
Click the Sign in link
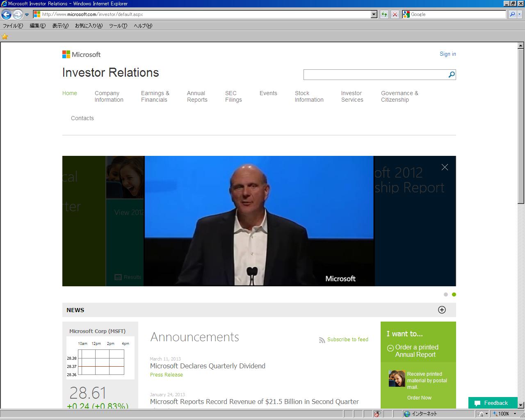447,54
